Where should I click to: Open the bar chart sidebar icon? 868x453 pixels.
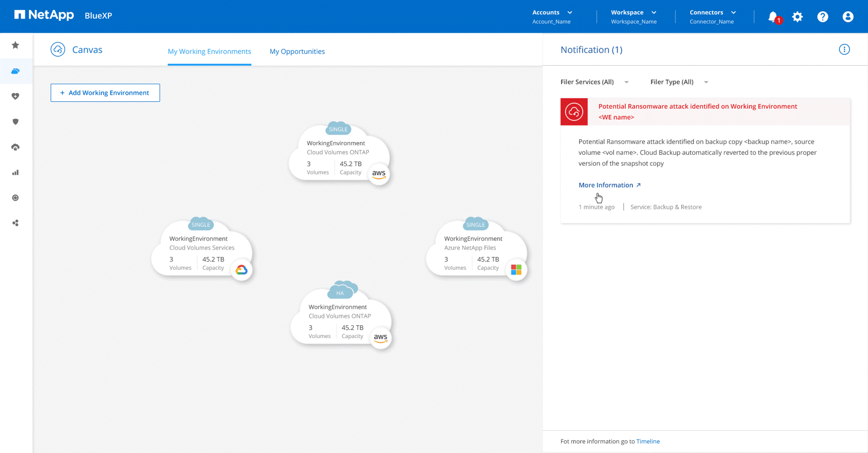pos(15,173)
